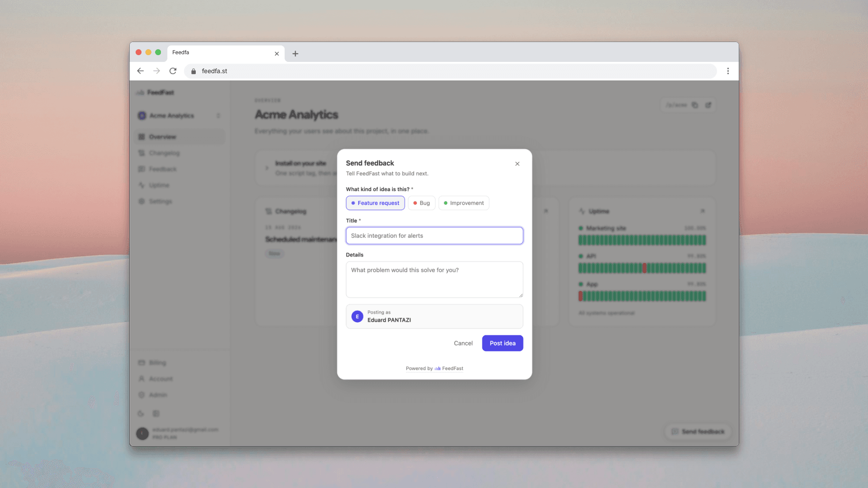Copy the /p/acme project link

point(695,105)
